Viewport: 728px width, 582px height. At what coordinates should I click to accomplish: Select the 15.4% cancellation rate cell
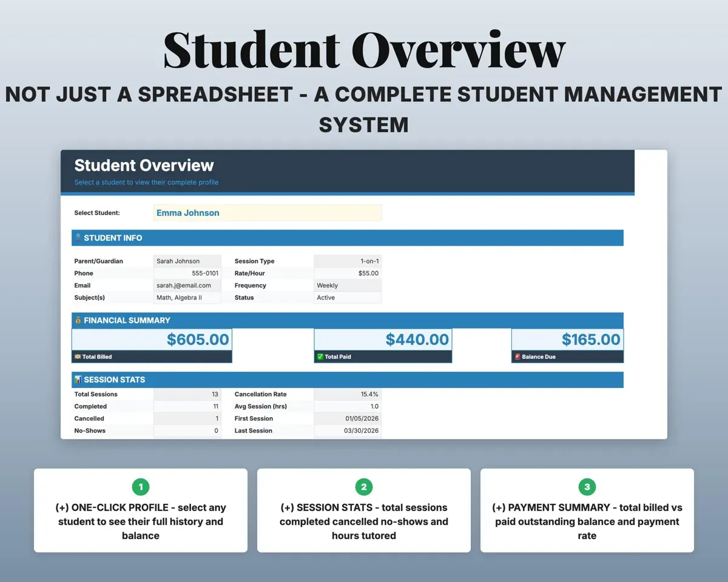pos(348,394)
